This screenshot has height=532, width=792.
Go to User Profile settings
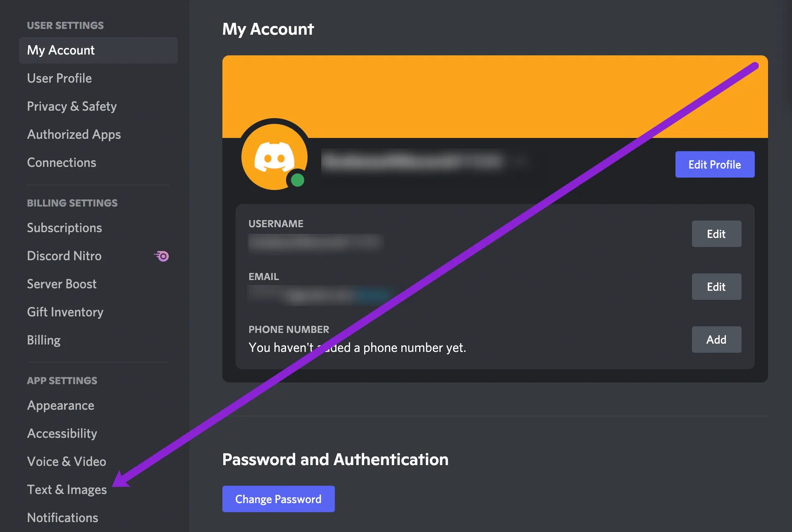[x=60, y=78]
